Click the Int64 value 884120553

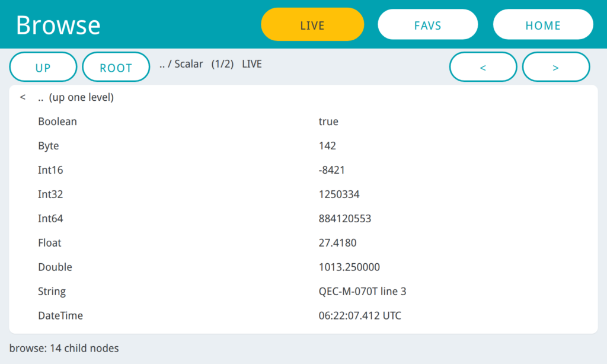345,219
